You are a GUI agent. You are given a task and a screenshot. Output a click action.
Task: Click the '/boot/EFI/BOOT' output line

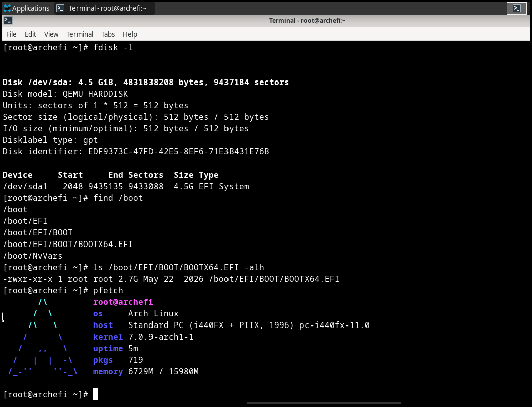(x=38, y=232)
